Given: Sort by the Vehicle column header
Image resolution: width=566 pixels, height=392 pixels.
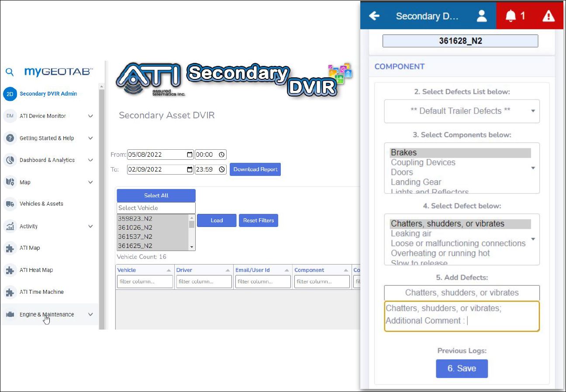Looking at the screenshot, I should pos(145,270).
